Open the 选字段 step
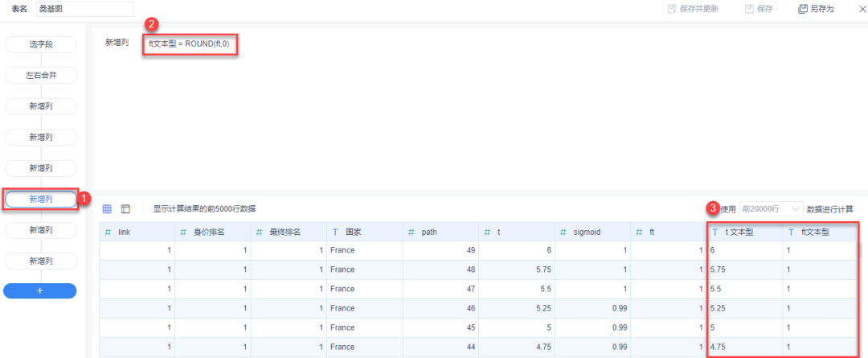This screenshot has width=868, height=358. (41, 44)
